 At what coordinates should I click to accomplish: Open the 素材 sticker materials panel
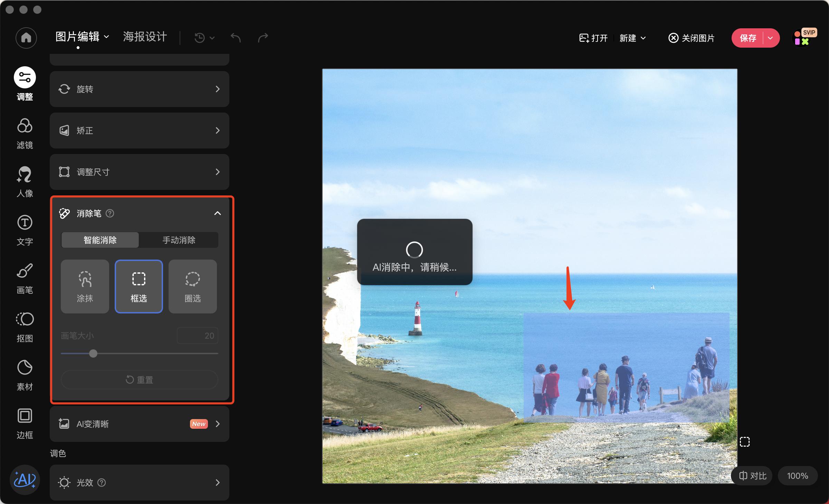25,375
